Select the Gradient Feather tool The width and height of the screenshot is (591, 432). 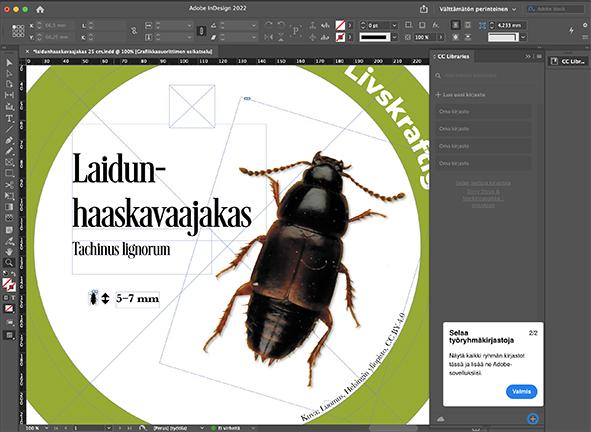9,218
